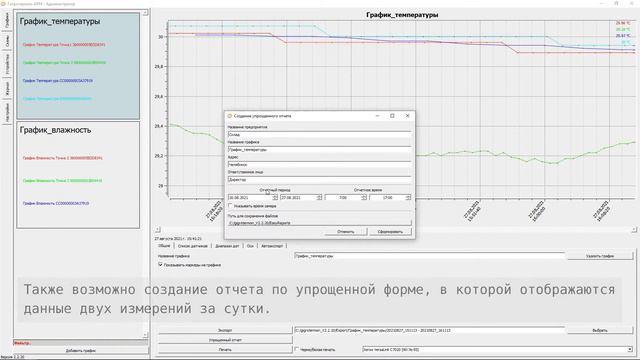640x360 pixels.
Task: Click red humidity sensor Точка 1 entry
Action: 62,158
